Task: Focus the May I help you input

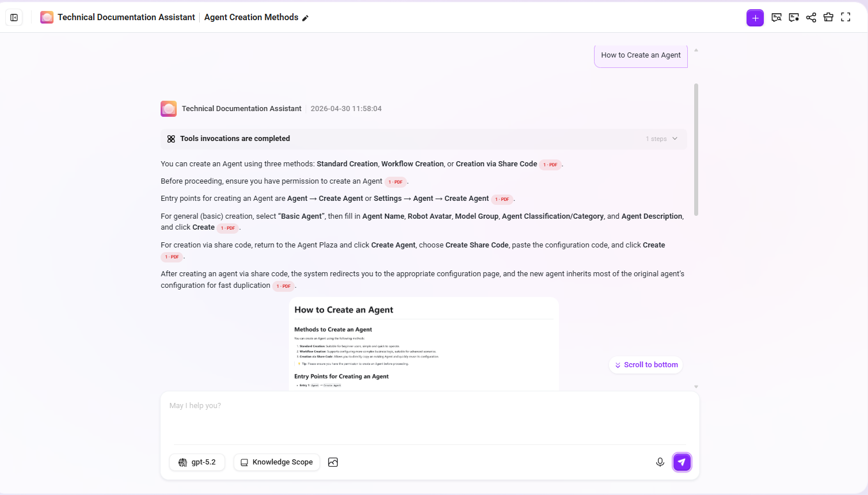Action: point(430,418)
